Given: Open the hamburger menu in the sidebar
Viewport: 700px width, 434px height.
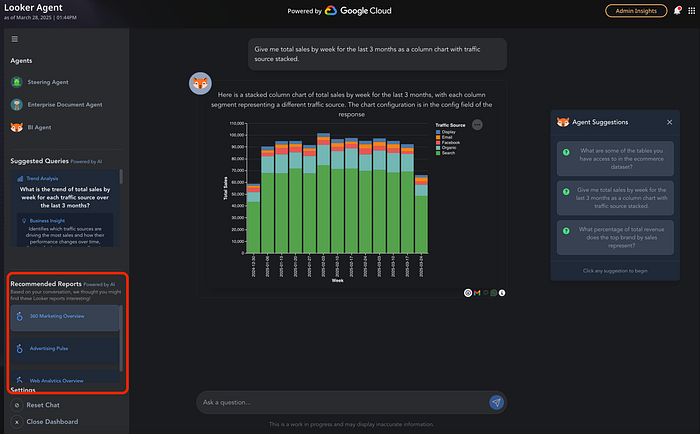Looking at the screenshot, I should [15, 39].
